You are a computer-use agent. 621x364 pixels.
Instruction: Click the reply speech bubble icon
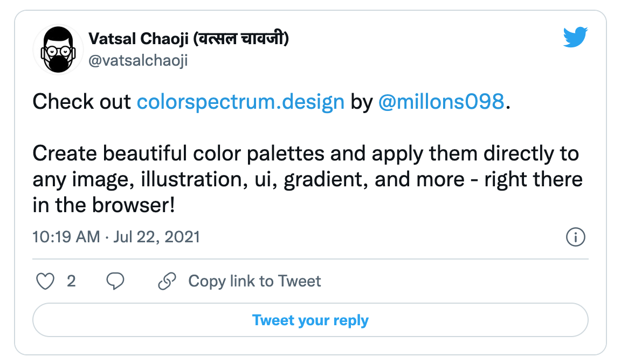115,281
